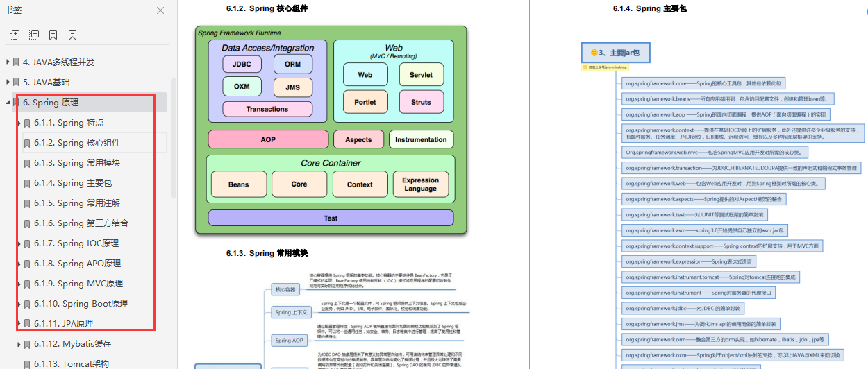
Task: Click bookmark icon beside 5. JAVA基础
Action: pos(16,82)
